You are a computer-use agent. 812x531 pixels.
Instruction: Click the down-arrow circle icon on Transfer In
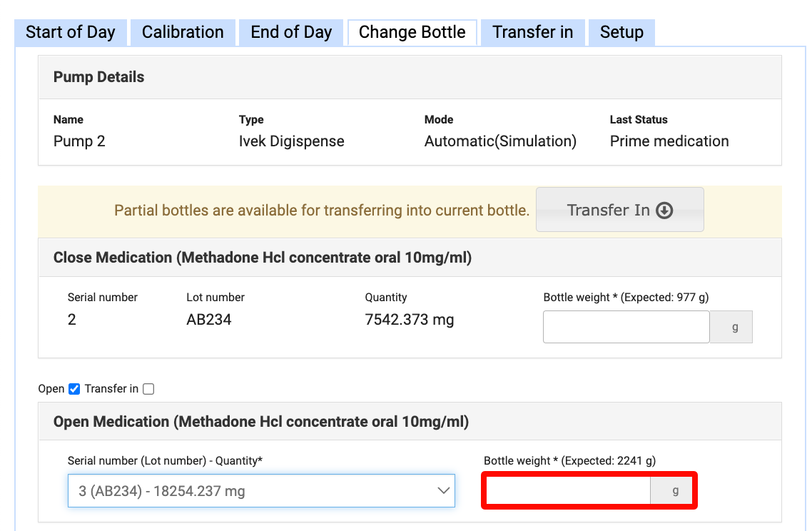(x=664, y=210)
